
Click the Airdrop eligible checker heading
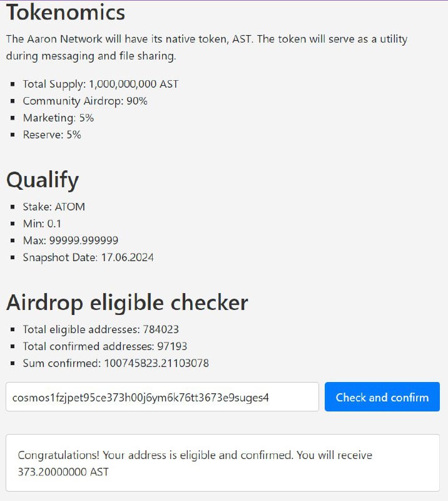(127, 302)
